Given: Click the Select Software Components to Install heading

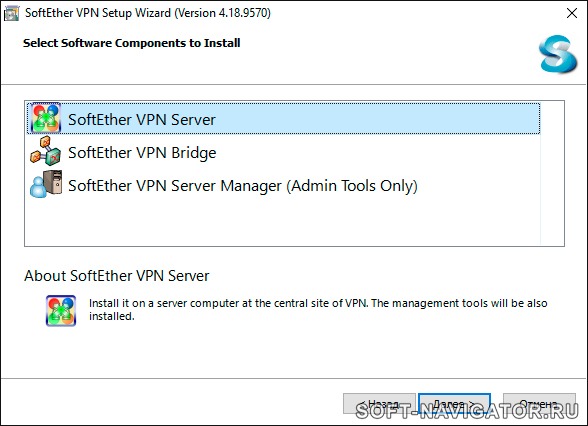Looking at the screenshot, I should [x=132, y=43].
